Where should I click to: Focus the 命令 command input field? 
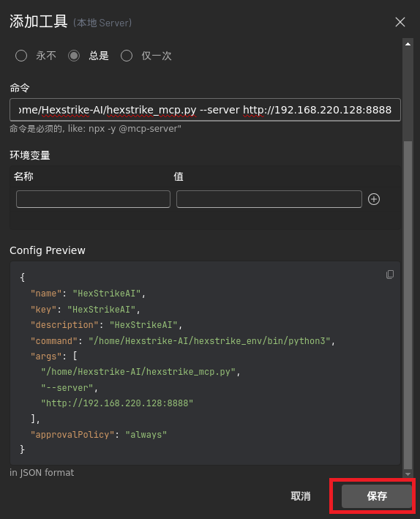(x=205, y=110)
